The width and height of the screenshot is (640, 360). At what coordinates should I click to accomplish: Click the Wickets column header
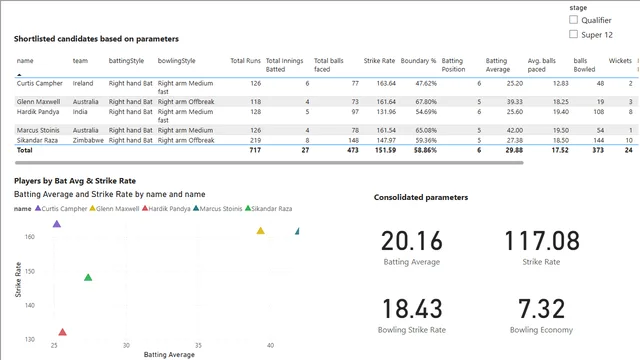coord(620,61)
